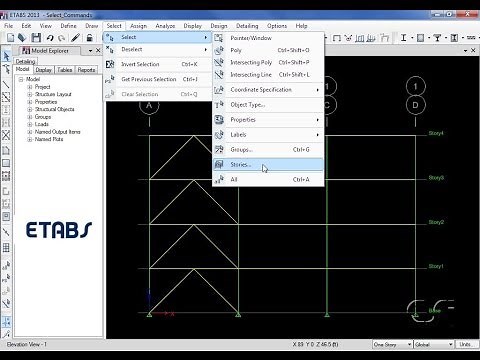Choose Groups... Ctrl+G entry
The height and width of the screenshot is (360, 480).
click(268, 150)
